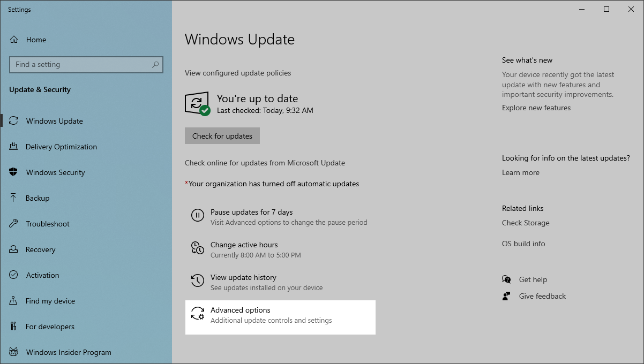Open the Explore new features link

tap(536, 107)
